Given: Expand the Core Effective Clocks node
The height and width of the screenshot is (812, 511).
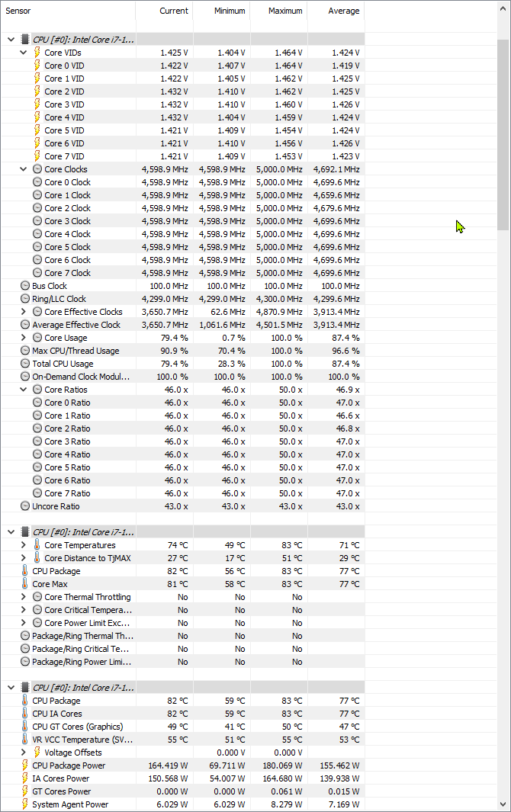Looking at the screenshot, I should tap(24, 312).
